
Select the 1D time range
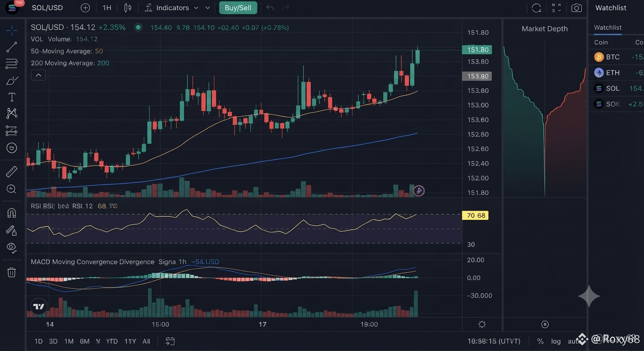point(39,341)
